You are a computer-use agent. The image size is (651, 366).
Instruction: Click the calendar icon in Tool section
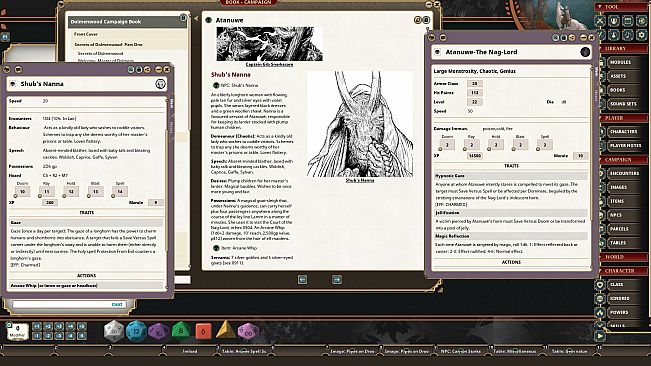627,21
